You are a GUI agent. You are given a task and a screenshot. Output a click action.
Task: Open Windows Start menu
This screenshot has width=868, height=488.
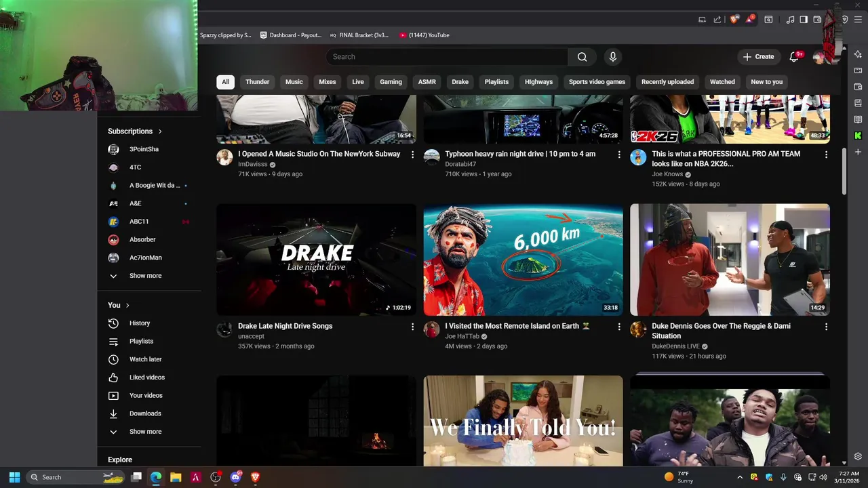click(14, 477)
